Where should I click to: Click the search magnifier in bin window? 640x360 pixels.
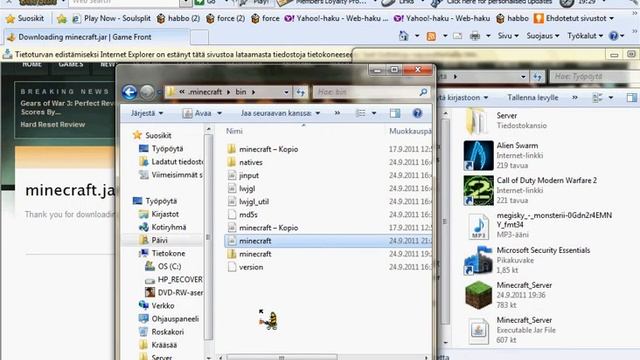pyautogui.click(x=423, y=92)
